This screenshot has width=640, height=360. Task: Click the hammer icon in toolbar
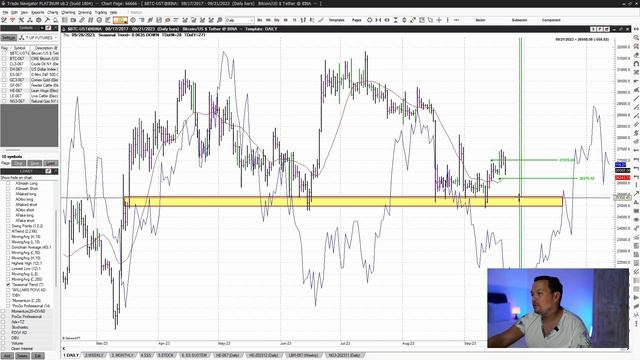(x=47, y=20)
